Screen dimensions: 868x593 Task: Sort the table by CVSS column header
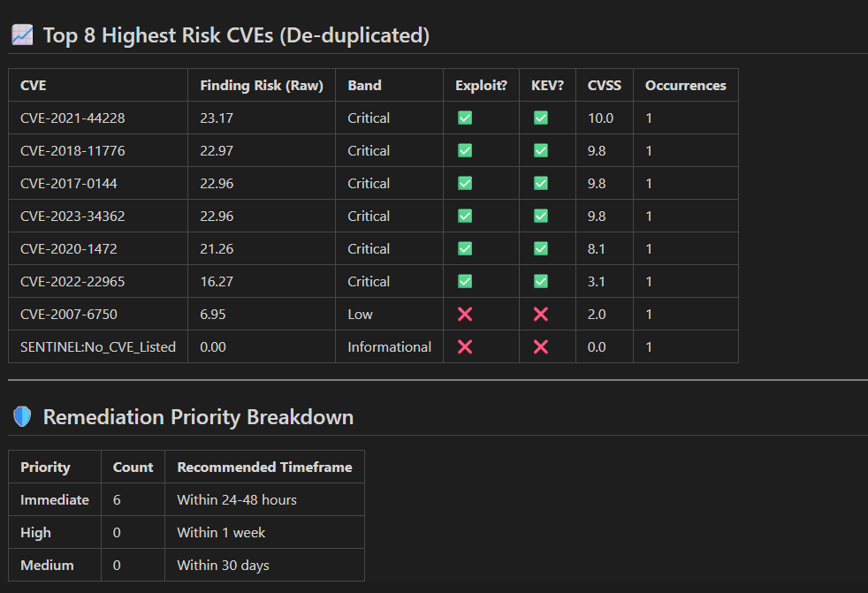click(605, 85)
